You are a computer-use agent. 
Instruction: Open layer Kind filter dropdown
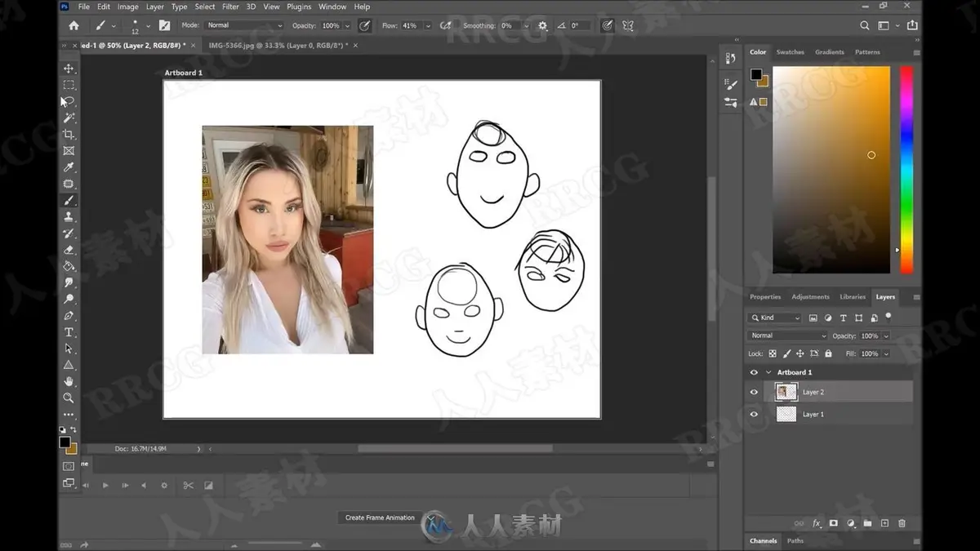point(775,318)
